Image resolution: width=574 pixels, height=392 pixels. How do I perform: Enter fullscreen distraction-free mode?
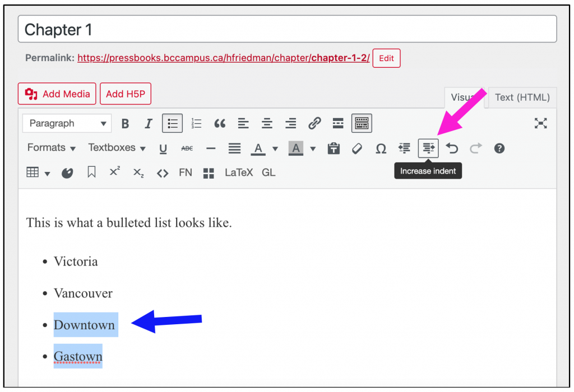[x=540, y=123]
